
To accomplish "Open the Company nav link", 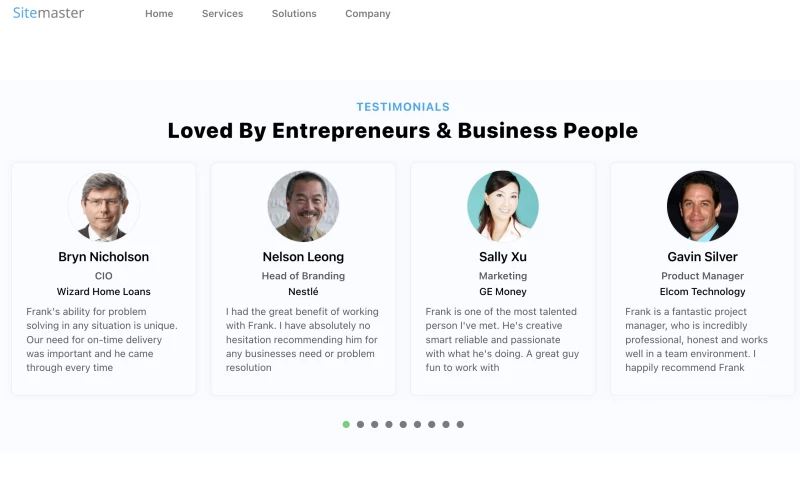I will click(368, 14).
